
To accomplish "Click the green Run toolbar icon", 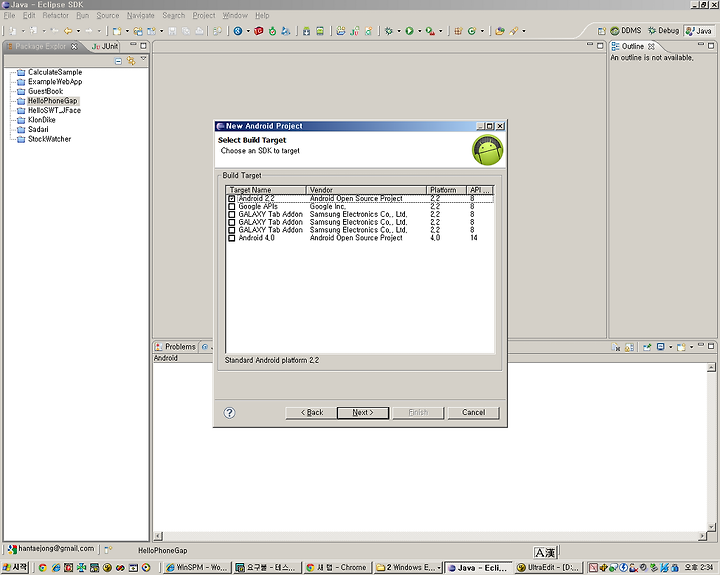I will [x=409, y=31].
